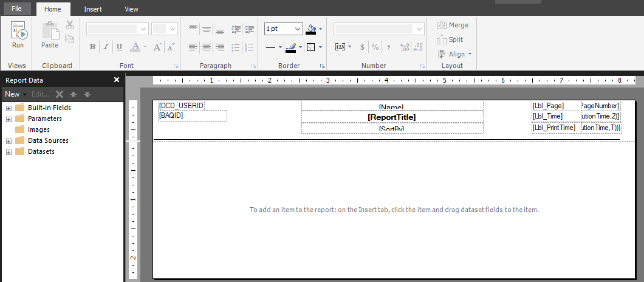Apply numbered list
The image size is (644, 282).
(249, 47)
